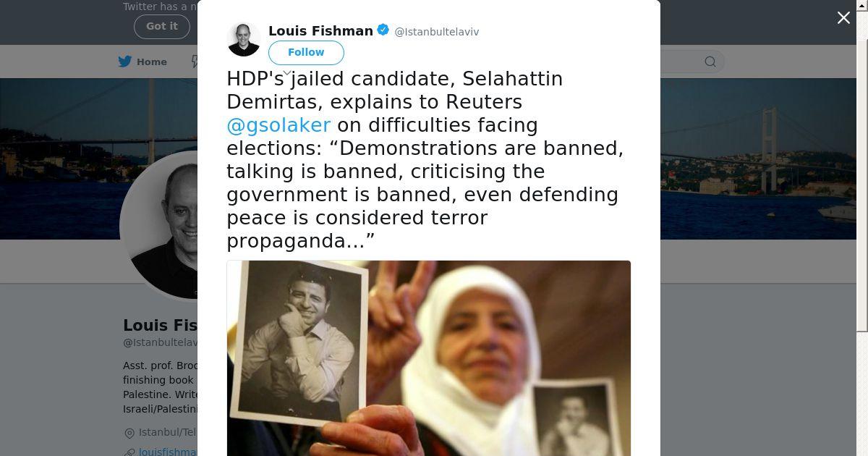This screenshot has width=868, height=456.
Task: Click the search magnifier icon
Action: 710,62
